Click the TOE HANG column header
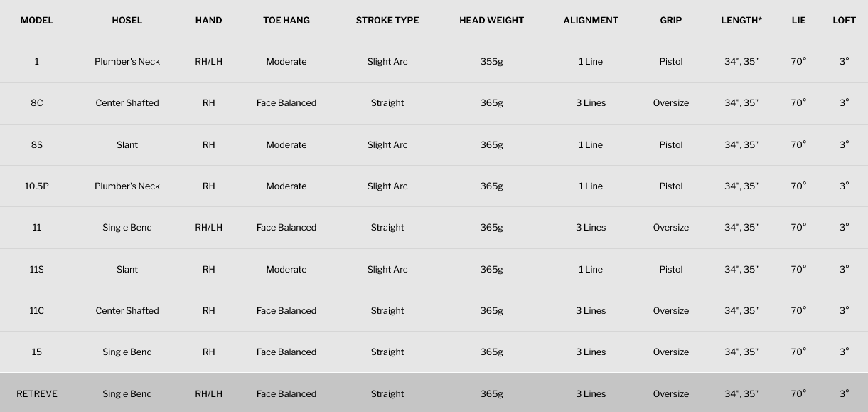Viewport: 868px width, 412px height. pyautogui.click(x=286, y=21)
